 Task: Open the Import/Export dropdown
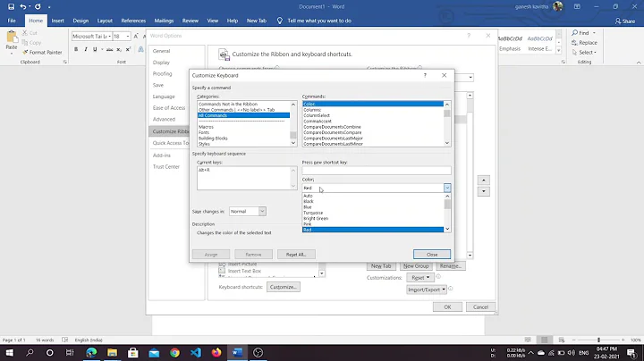[427, 290]
